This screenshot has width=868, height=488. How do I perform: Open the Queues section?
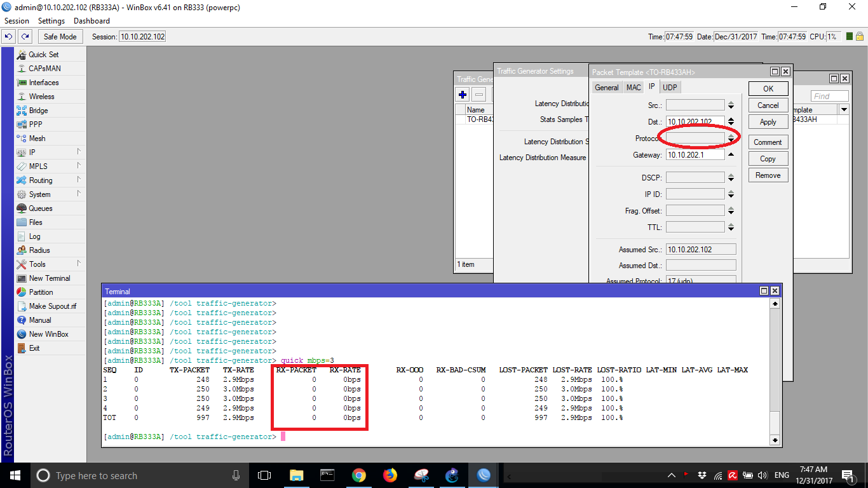(40, 208)
